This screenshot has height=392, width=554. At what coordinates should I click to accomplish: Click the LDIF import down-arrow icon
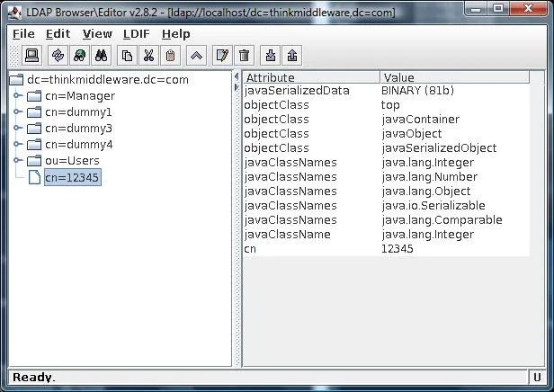point(271,56)
